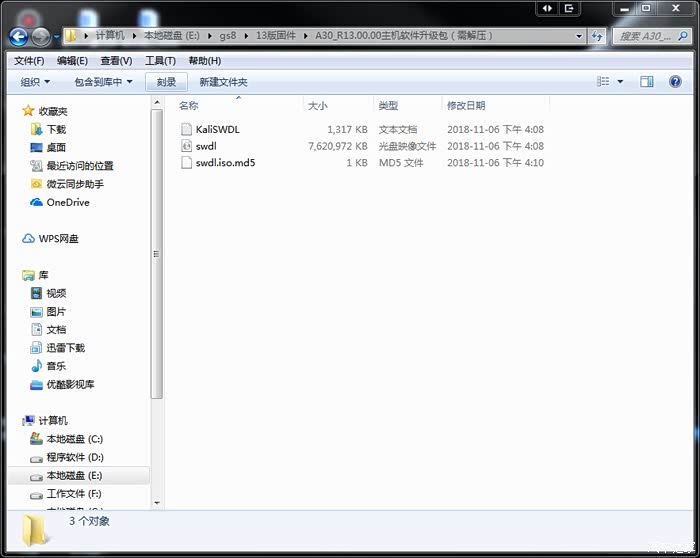This screenshot has width=700, height=558.
Task: Open the 工具(T) menu
Action: coord(160,61)
